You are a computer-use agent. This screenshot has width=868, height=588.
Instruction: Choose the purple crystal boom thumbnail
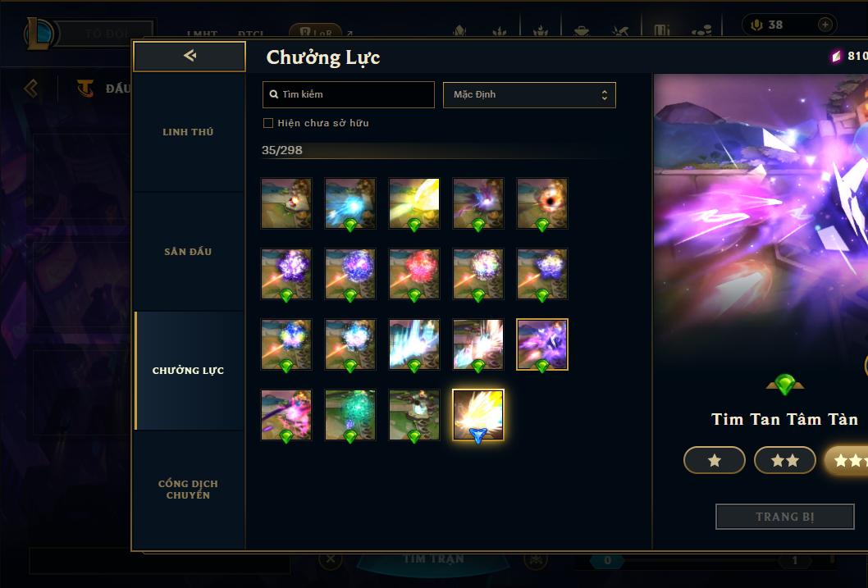click(542, 344)
